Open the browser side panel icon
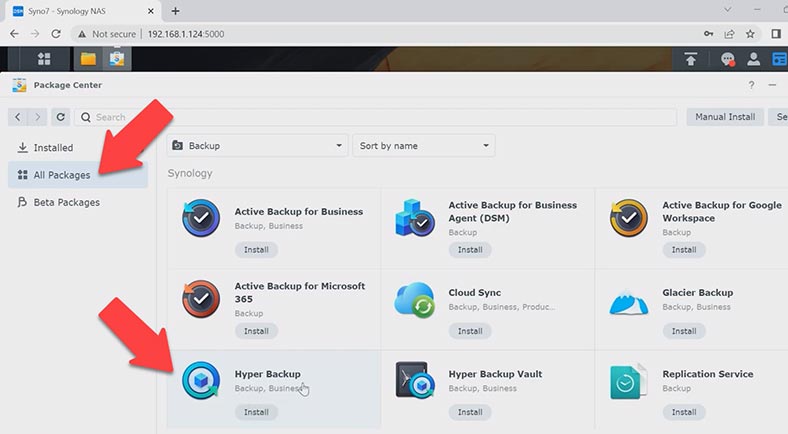Image resolution: width=788 pixels, height=434 pixels. click(x=776, y=34)
